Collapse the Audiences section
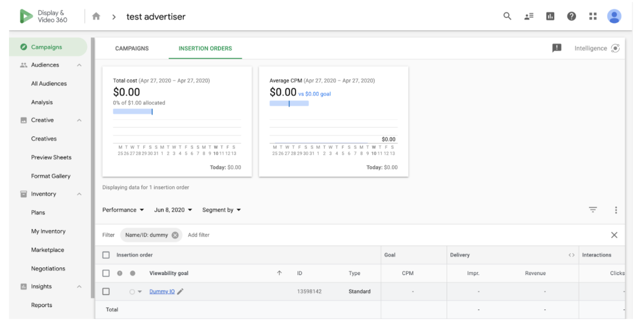Viewport: 644px width, 329px height. tap(79, 65)
